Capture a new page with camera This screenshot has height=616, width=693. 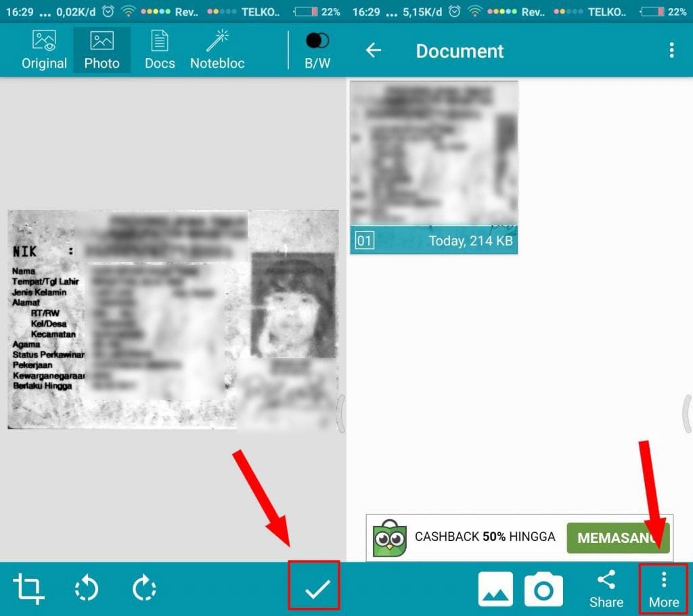[x=543, y=590]
